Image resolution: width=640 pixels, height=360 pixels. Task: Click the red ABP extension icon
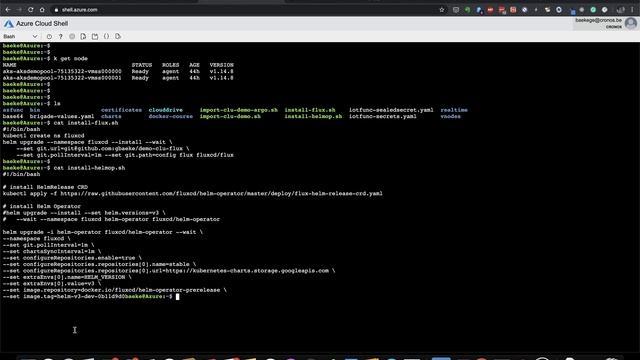(x=490, y=9)
